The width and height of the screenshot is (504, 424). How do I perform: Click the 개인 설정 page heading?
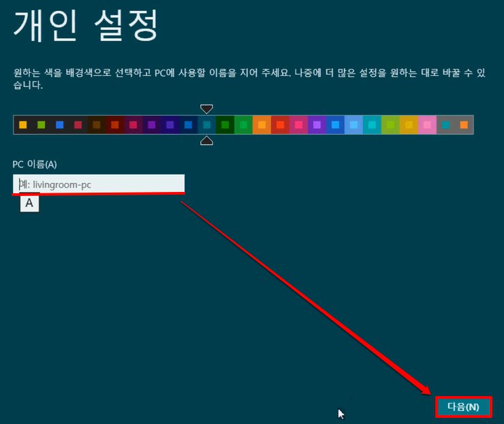pyautogui.click(x=86, y=25)
